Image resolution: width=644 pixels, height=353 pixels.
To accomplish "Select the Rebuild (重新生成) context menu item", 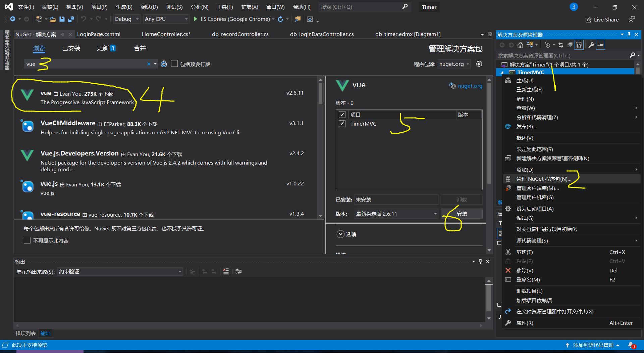I will point(572,89).
